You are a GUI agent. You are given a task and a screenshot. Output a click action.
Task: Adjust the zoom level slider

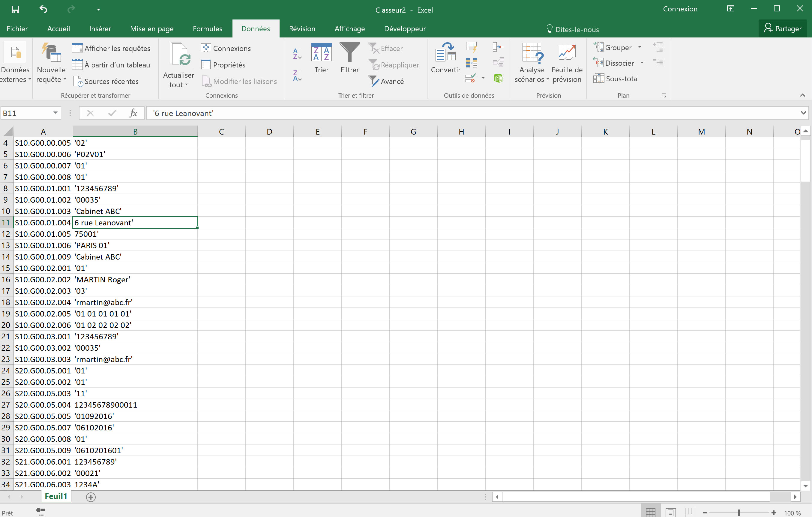click(x=739, y=513)
